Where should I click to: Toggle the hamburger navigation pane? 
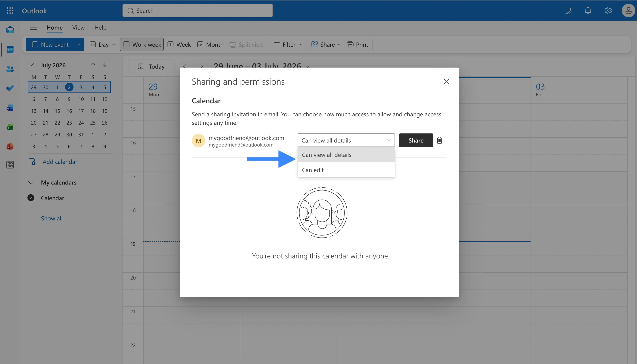point(33,27)
